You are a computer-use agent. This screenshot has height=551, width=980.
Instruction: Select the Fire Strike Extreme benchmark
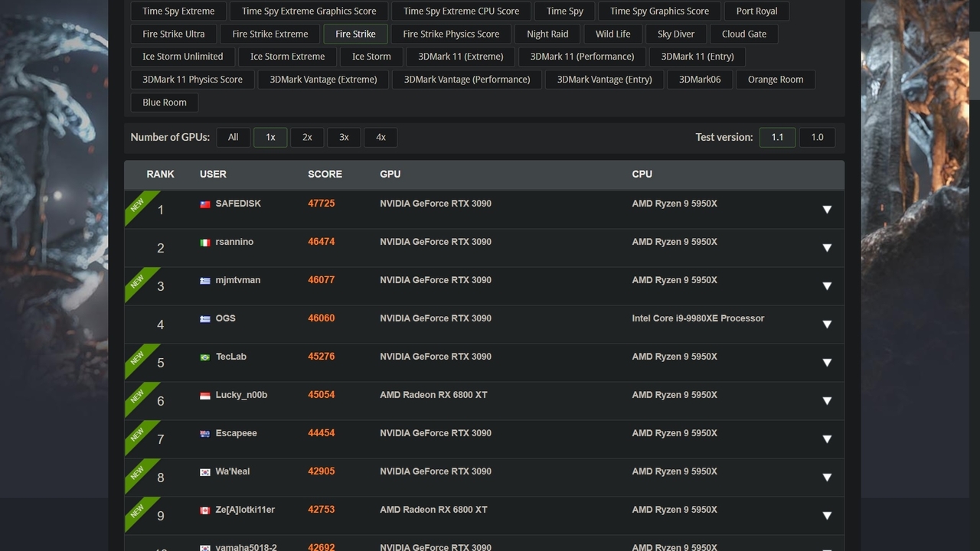tap(270, 34)
